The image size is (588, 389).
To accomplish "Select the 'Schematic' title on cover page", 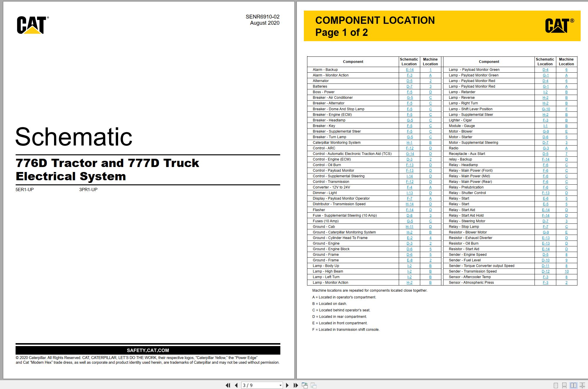I will click(x=74, y=137).
